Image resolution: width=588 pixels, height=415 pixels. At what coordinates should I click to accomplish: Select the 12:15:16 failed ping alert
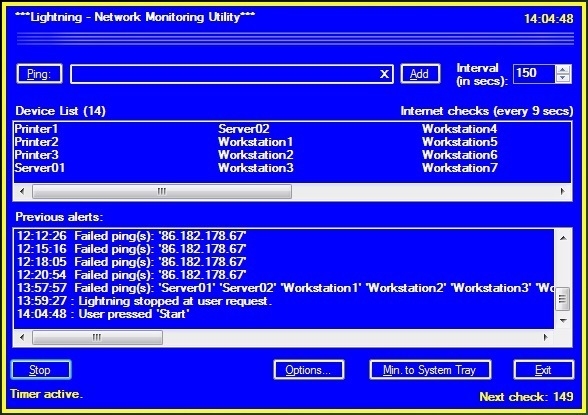[x=132, y=249]
